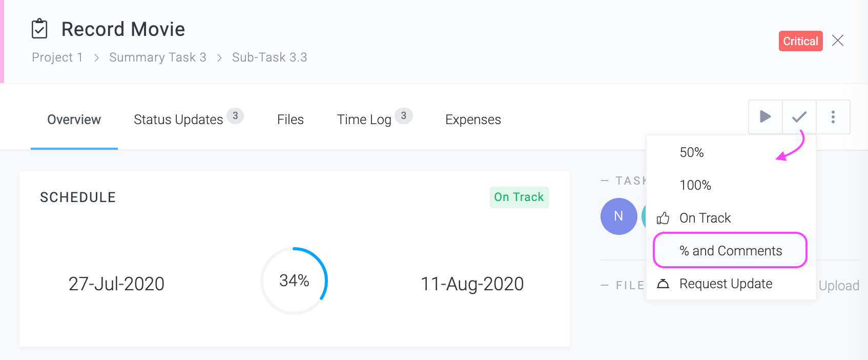Navigate to Summary Task 3 breadcrumb

click(x=157, y=57)
